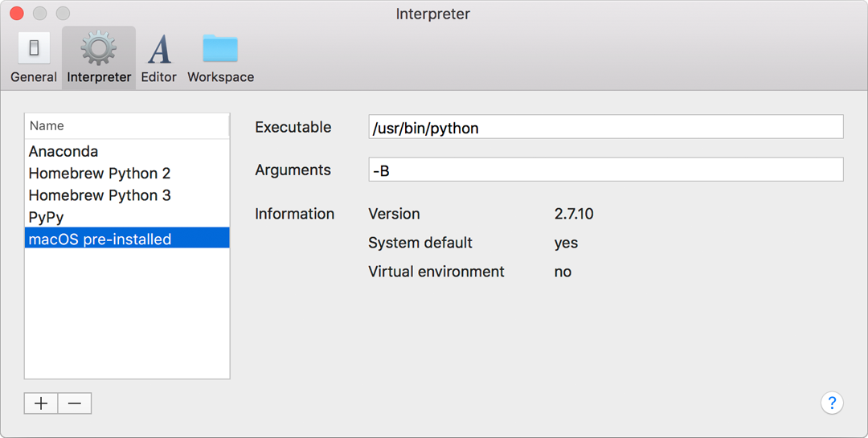Select Homebrew Python 3 interpreter
This screenshot has height=438, width=868.
coord(127,195)
